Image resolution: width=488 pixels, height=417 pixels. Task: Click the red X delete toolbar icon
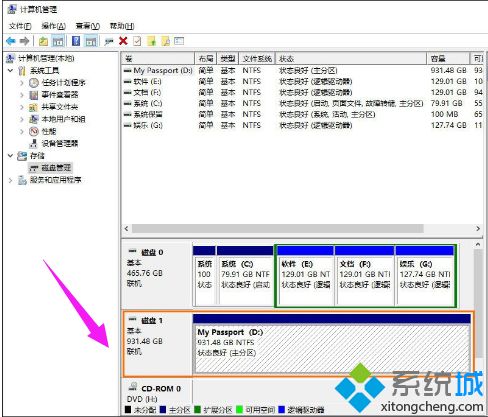pos(123,41)
